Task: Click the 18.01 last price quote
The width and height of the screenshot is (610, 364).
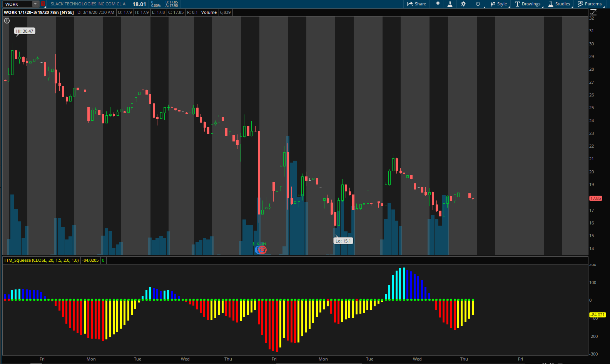Action: pos(139,4)
